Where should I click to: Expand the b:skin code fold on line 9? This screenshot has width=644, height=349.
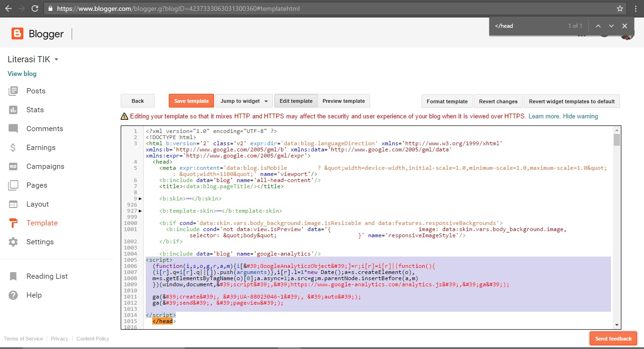(x=140, y=199)
